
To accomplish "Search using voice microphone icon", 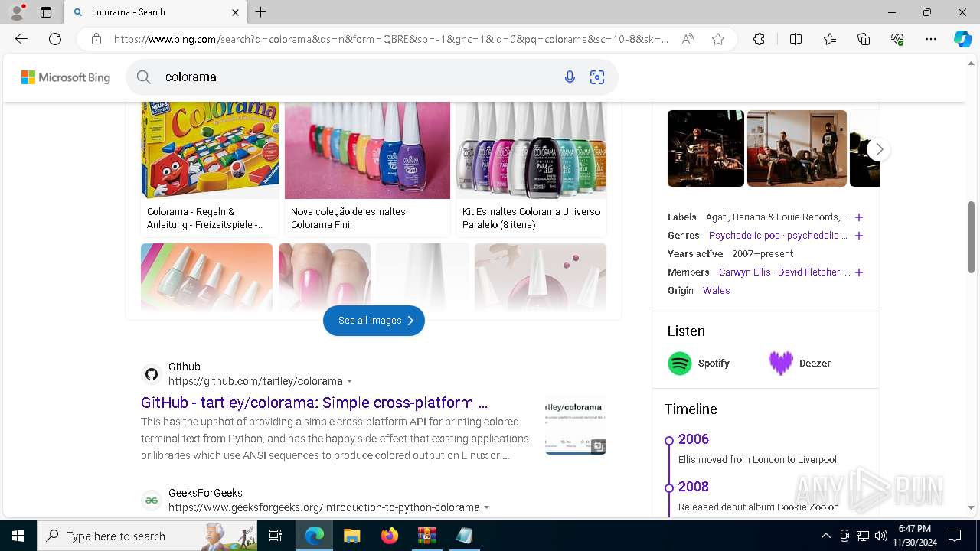I will click(x=570, y=77).
